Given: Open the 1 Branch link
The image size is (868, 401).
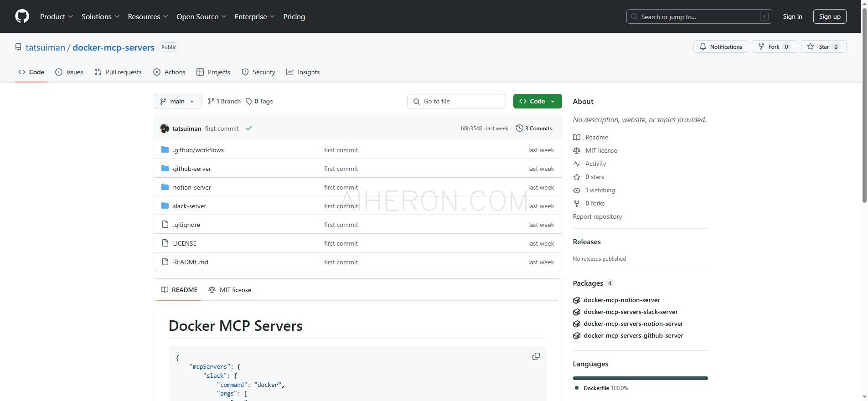Looking at the screenshot, I should click(224, 101).
